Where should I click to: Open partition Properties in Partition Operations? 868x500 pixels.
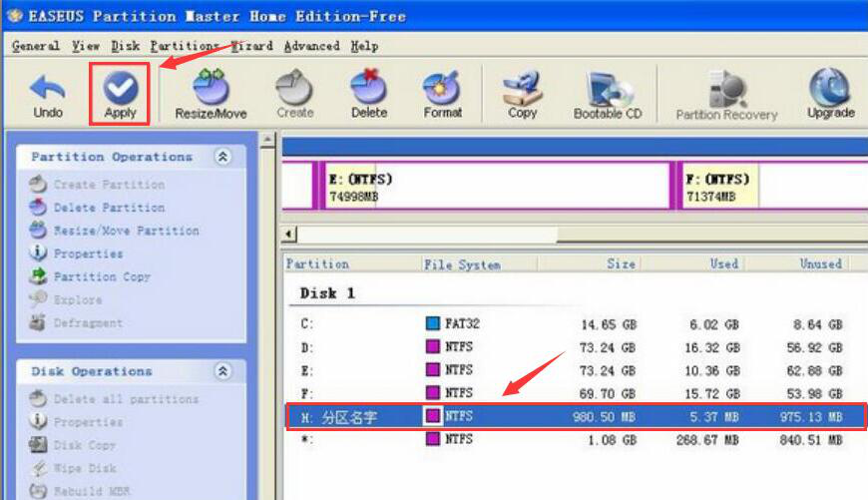[x=77, y=253]
